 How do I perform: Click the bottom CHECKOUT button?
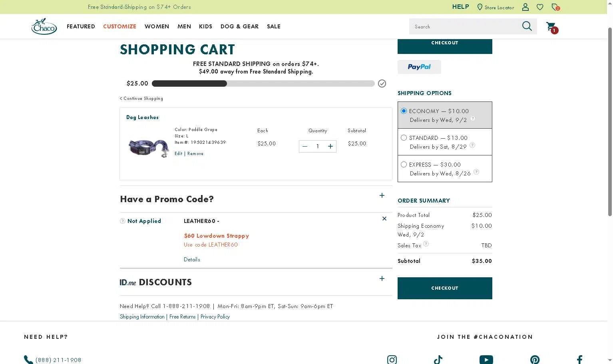pos(445,288)
